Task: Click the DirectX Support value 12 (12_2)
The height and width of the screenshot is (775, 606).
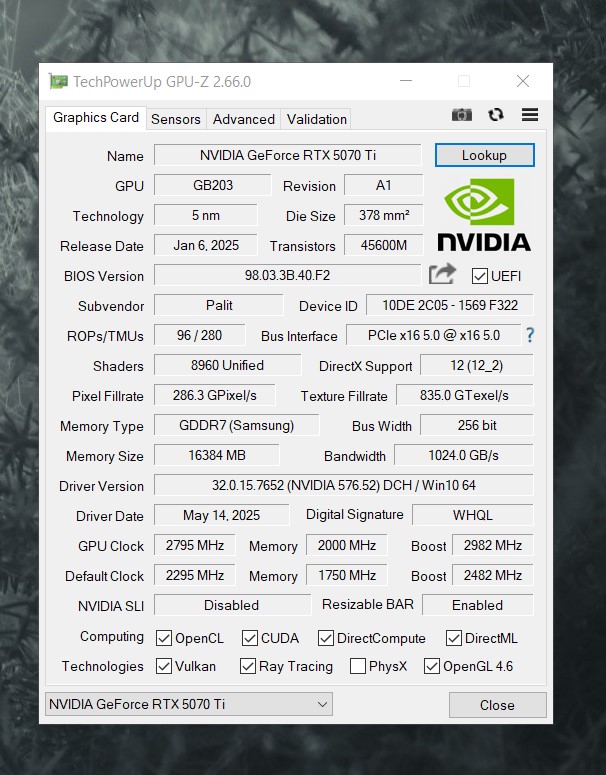Action: click(476, 366)
